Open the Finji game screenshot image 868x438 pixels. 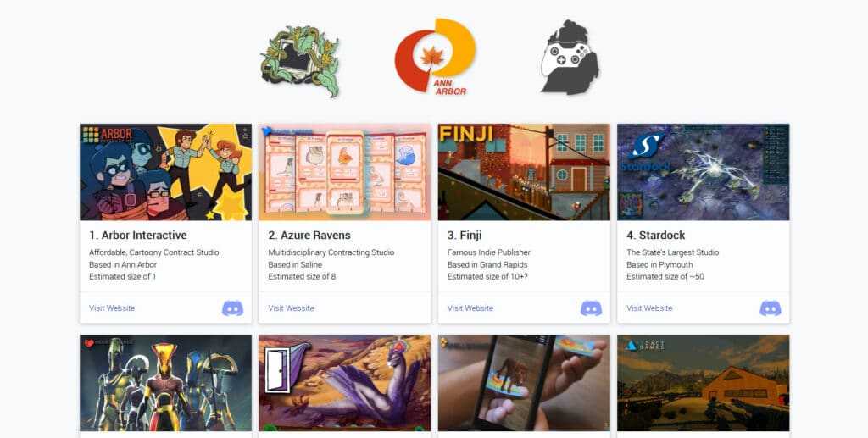pyautogui.click(x=524, y=172)
